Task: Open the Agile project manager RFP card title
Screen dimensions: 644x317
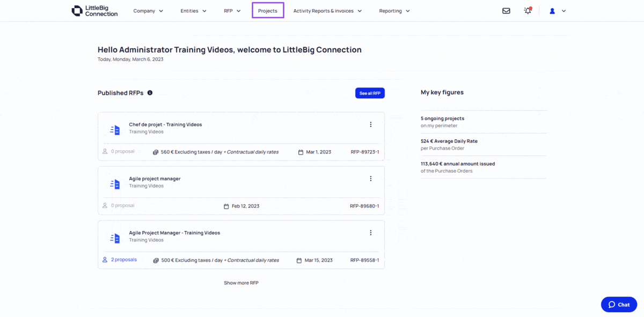Action: tap(155, 179)
